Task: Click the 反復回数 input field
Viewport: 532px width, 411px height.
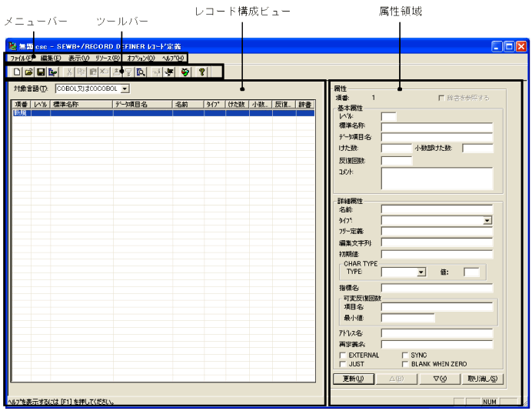Action: tap(397, 161)
